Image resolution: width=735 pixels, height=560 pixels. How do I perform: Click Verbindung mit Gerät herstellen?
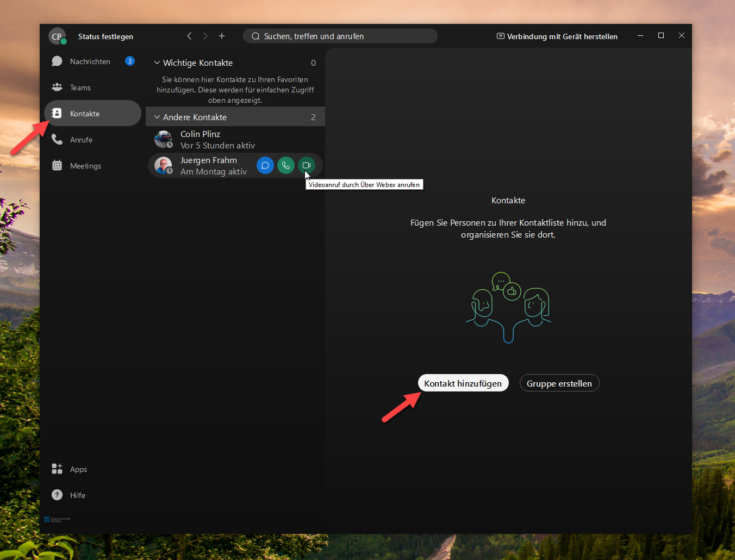tap(557, 36)
